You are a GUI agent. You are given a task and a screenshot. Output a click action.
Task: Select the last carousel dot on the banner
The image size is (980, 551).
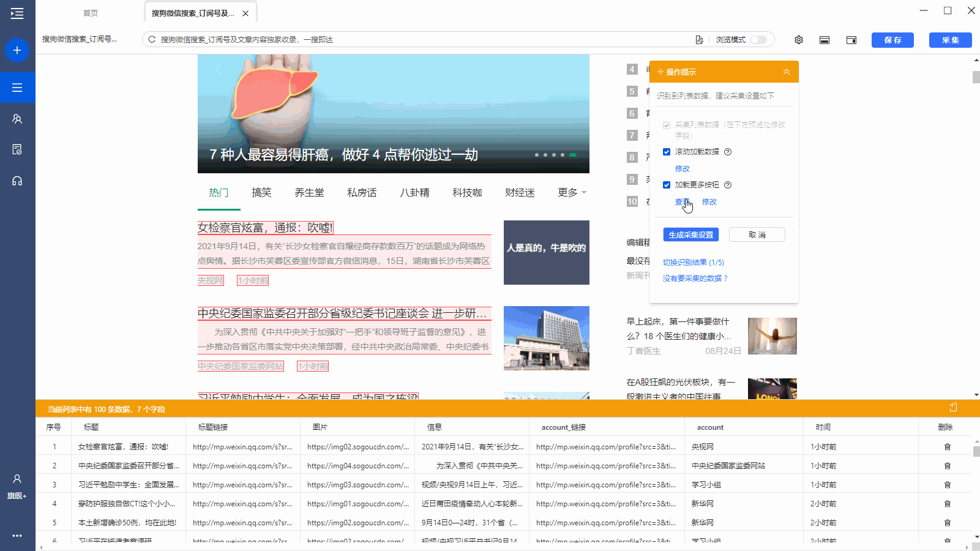(573, 155)
